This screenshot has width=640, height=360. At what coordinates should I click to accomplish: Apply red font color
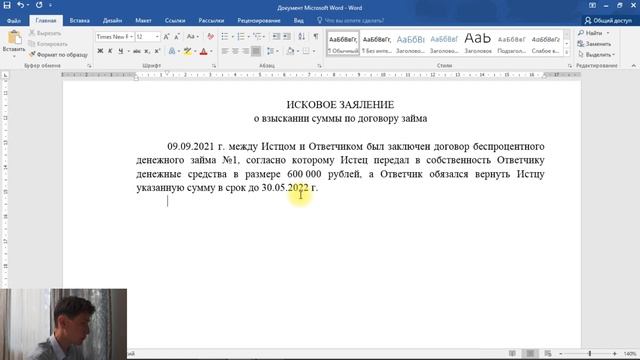[x=204, y=51]
